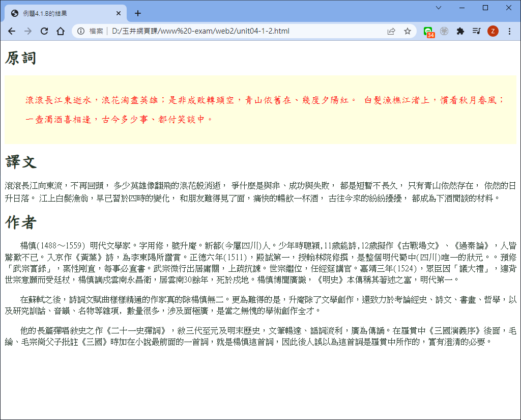This screenshot has height=420, width=521.
Task: Select the 例題4.1.B的結果 tab
Action: 61,14
